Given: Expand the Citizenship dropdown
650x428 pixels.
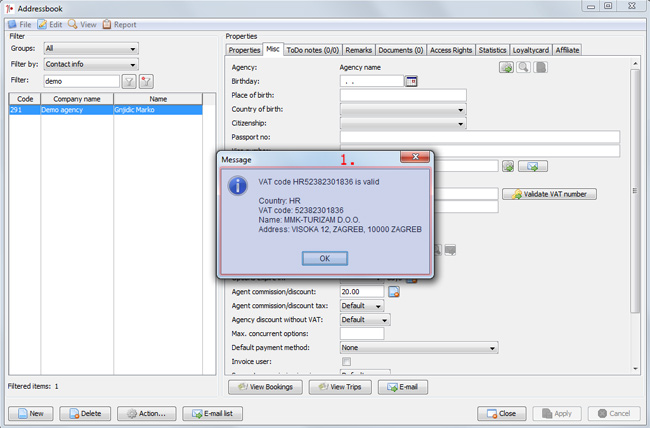Looking at the screenshot, I should click(403, 124).
